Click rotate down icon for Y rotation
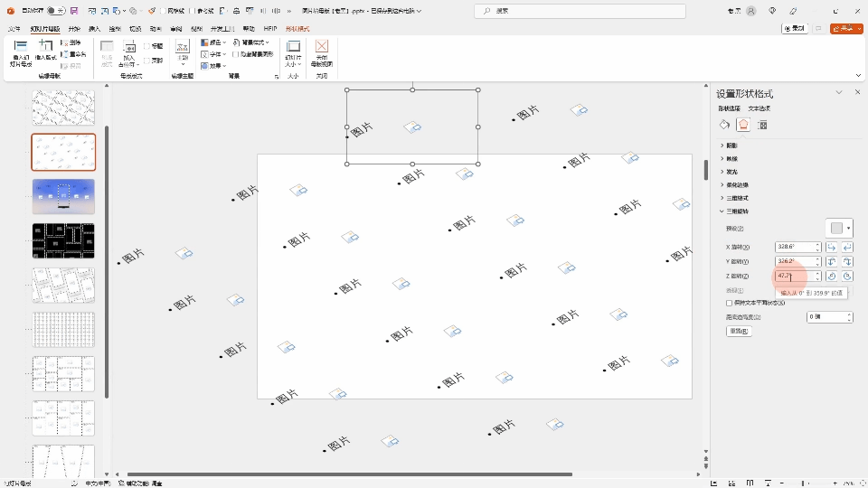Screen dimensions: 868x488 847,261
